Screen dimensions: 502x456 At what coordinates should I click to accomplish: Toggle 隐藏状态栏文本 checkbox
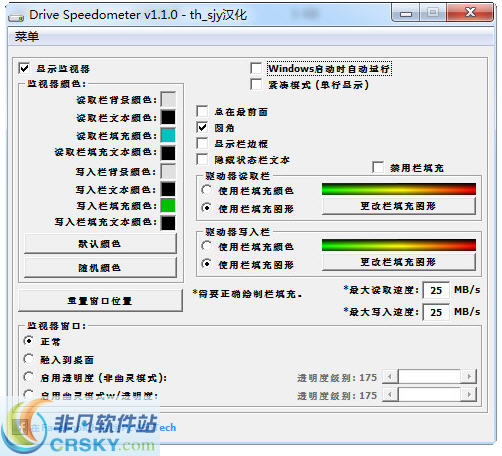[x=202, y=159]
